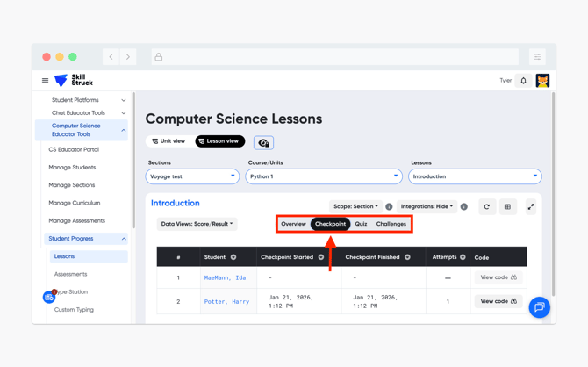Screen dimensions: 588x367
Task: Open the Sections dropdown showing Voyage test
Action: [192, 176]
